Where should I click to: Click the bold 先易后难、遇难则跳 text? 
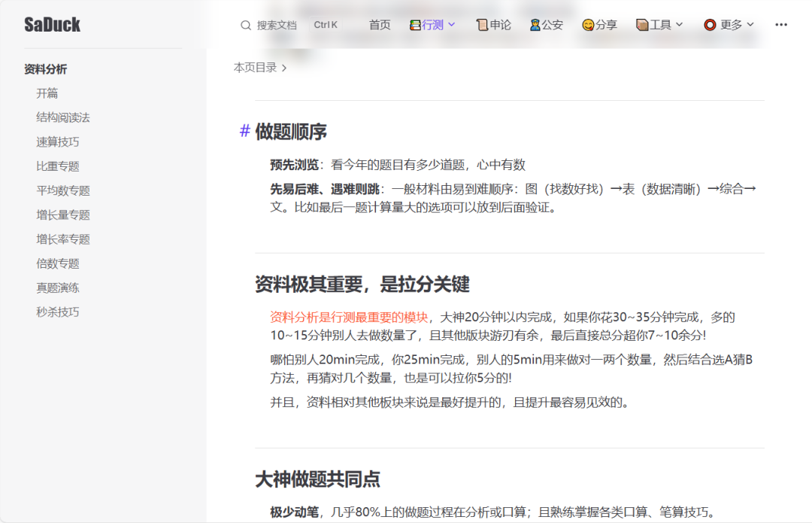[x=325, y=189]
